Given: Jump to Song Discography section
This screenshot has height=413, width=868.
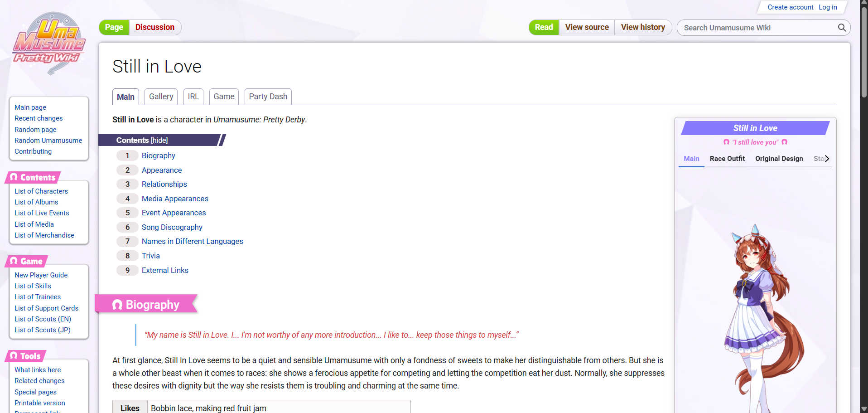Looking at the screenshot, I should 172,227.
